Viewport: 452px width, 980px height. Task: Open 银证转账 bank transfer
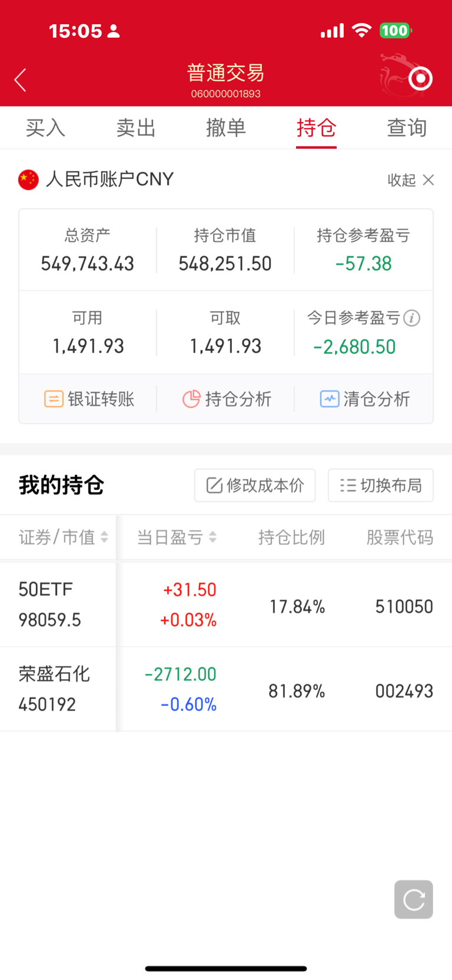(x=89, y=399)
